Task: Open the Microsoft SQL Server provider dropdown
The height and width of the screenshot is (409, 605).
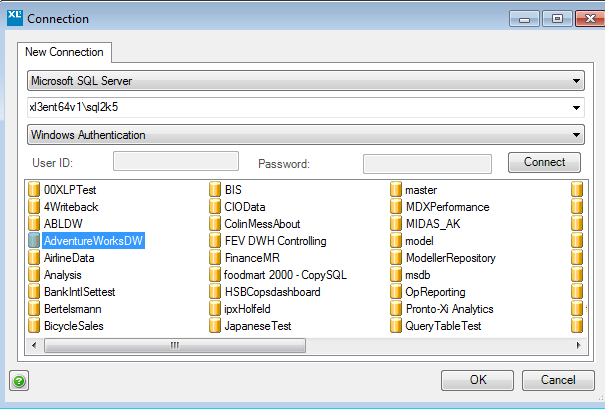Action: 577,81
